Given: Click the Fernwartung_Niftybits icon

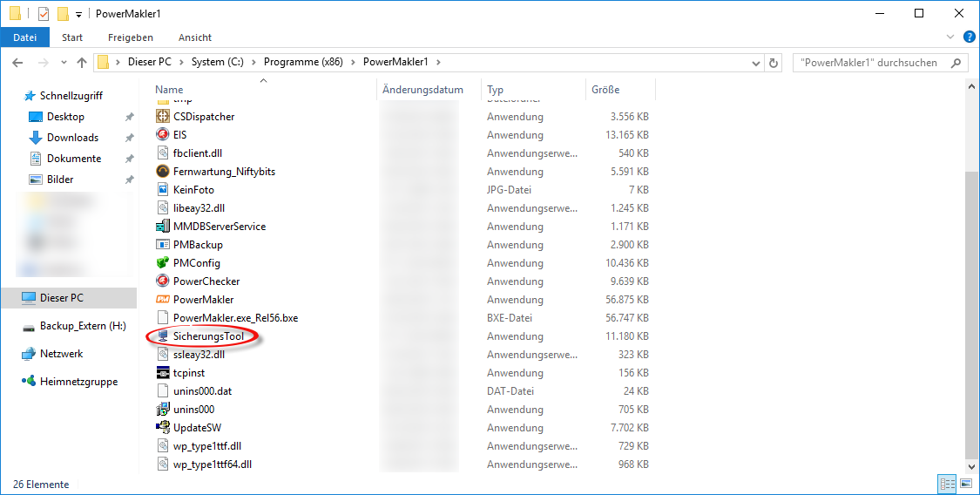Looking at the screenshot, I should click(163, 172).
